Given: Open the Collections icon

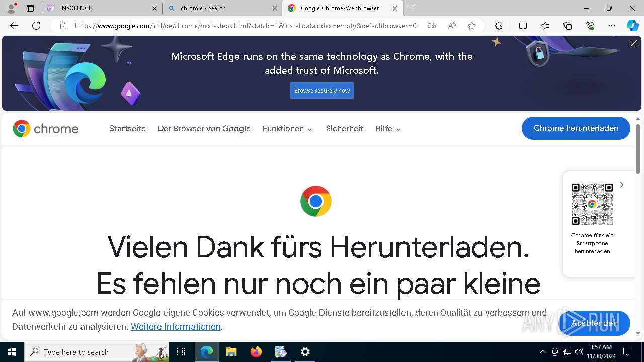Looking at the screenshot, I should coord(568,26).
